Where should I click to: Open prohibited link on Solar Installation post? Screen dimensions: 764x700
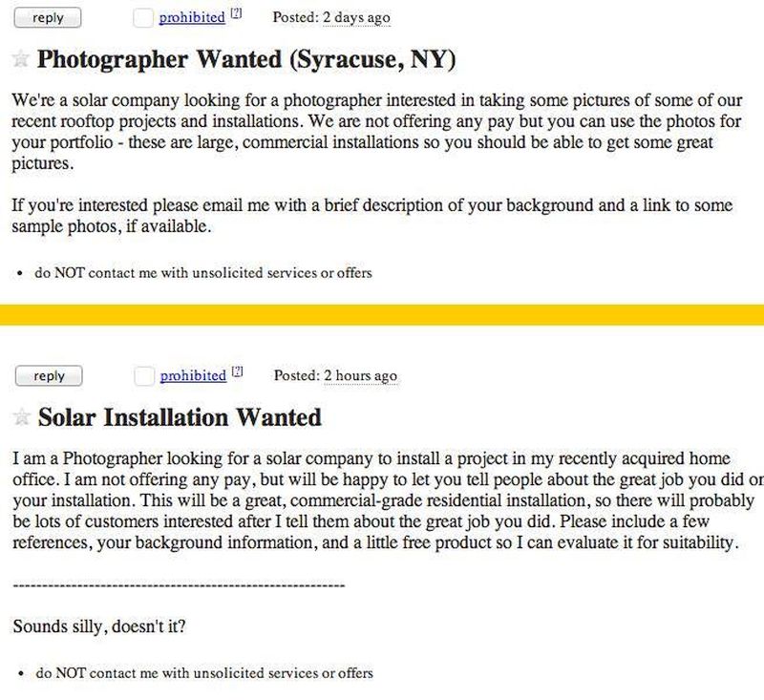click(193, 375)
